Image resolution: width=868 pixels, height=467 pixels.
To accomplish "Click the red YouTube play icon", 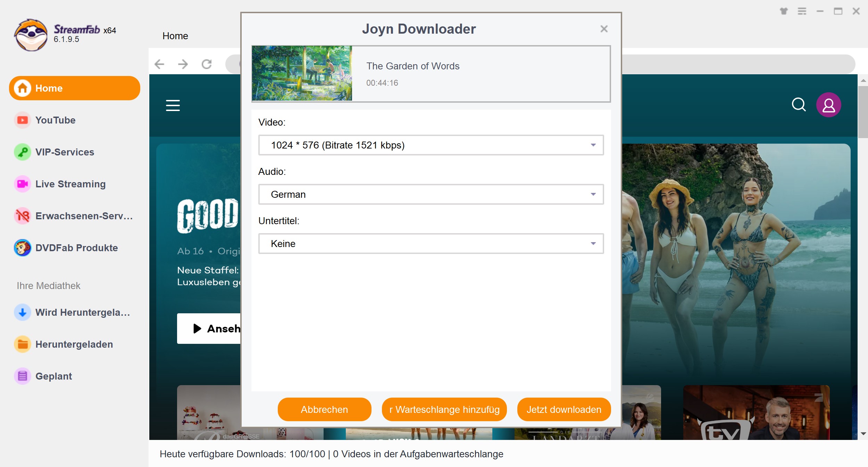I will click(x=23, y=120).
